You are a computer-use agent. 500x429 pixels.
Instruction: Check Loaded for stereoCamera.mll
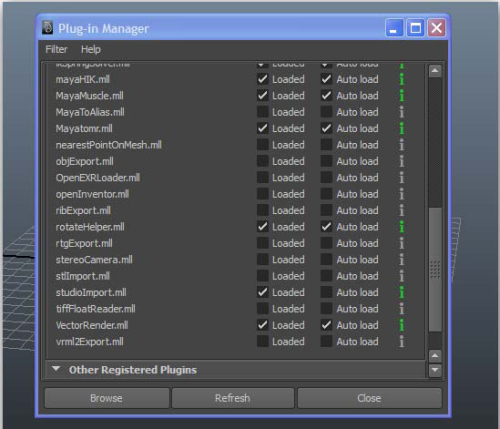tap(263, 259)
